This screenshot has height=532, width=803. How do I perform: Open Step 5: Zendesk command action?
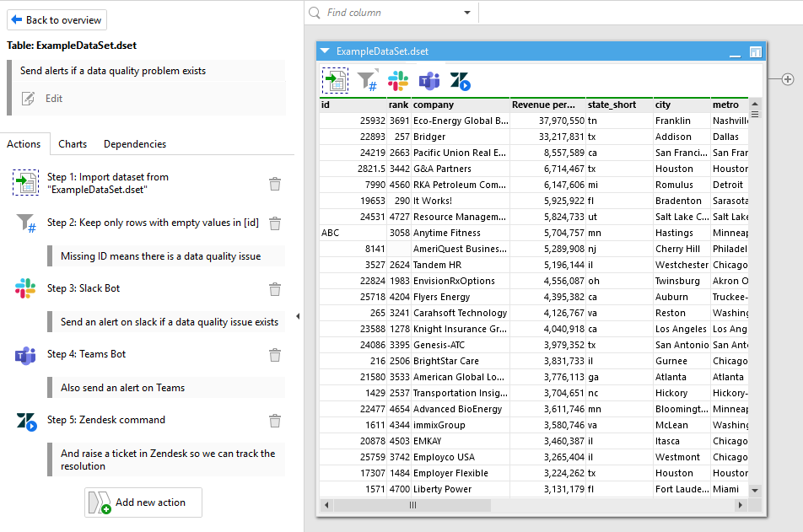(x=106, y=420)
